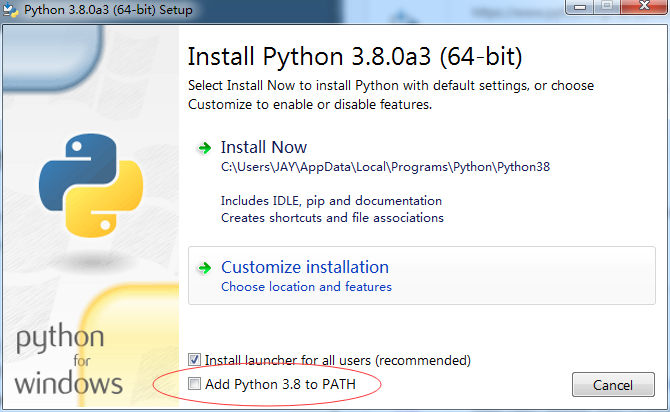The image size is (670, 412).
Task: Click the Python 3.8.0a3 Setup title bar text
Action: [x=108, y=10]
